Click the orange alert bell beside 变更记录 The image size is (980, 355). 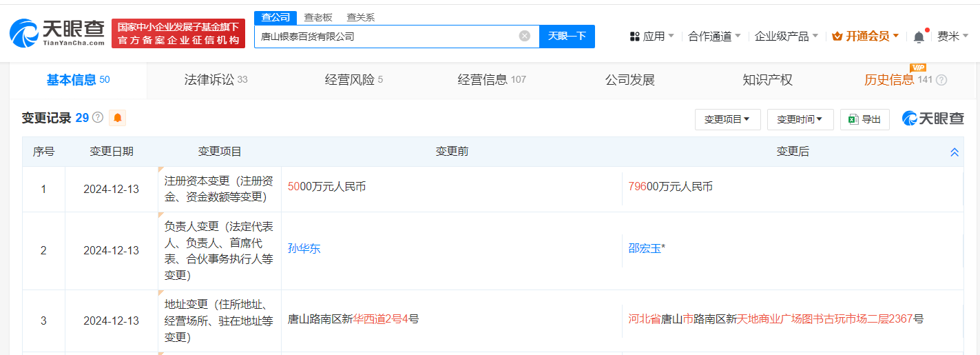tap(118, 118)
